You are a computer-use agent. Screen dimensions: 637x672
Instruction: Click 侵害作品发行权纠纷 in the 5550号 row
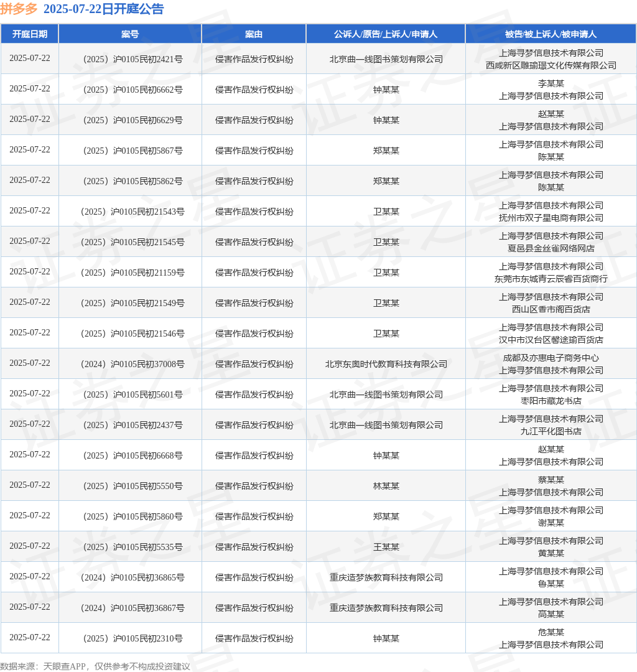point(254,485)
